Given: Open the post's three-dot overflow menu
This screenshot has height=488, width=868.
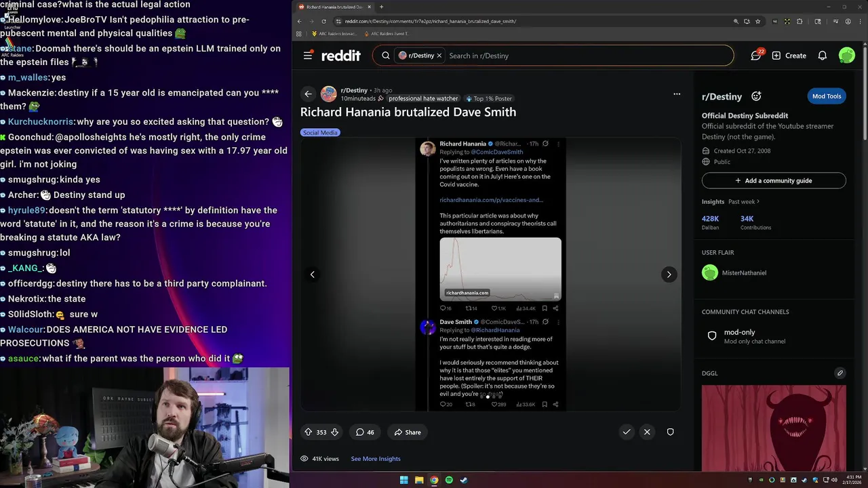Looking at the screenshot, I should click(x=677, y=94).
